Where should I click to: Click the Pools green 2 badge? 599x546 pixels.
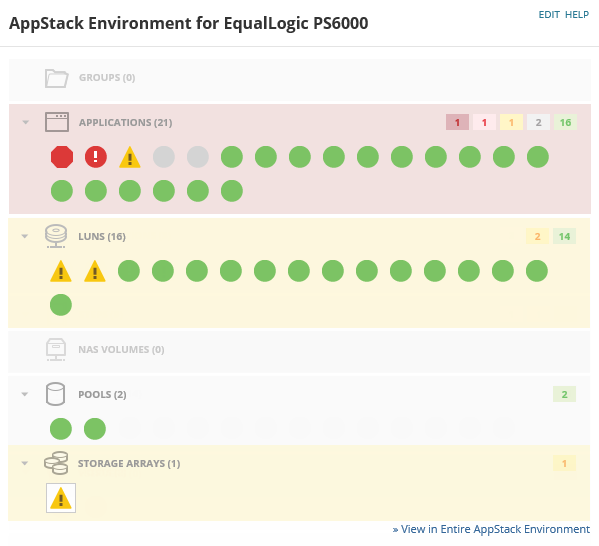pyautogui.click(x=565, y=394)
